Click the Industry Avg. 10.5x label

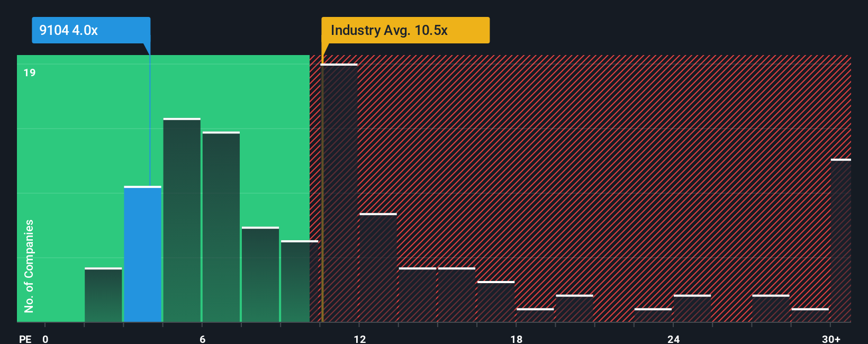tap(405, 30)
